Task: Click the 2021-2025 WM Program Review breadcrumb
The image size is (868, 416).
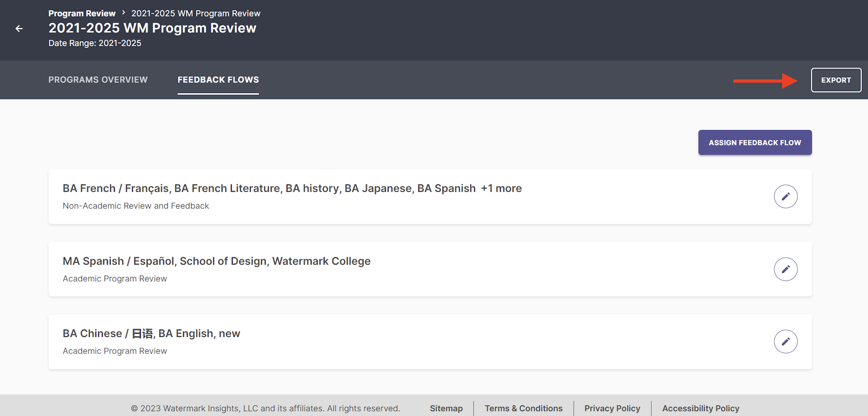Action: (196, 13)
